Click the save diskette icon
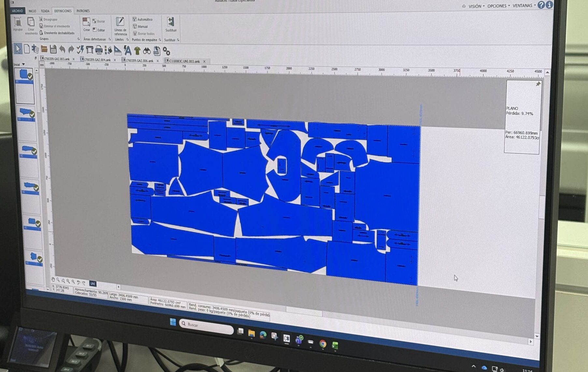 tap(53, 49)
